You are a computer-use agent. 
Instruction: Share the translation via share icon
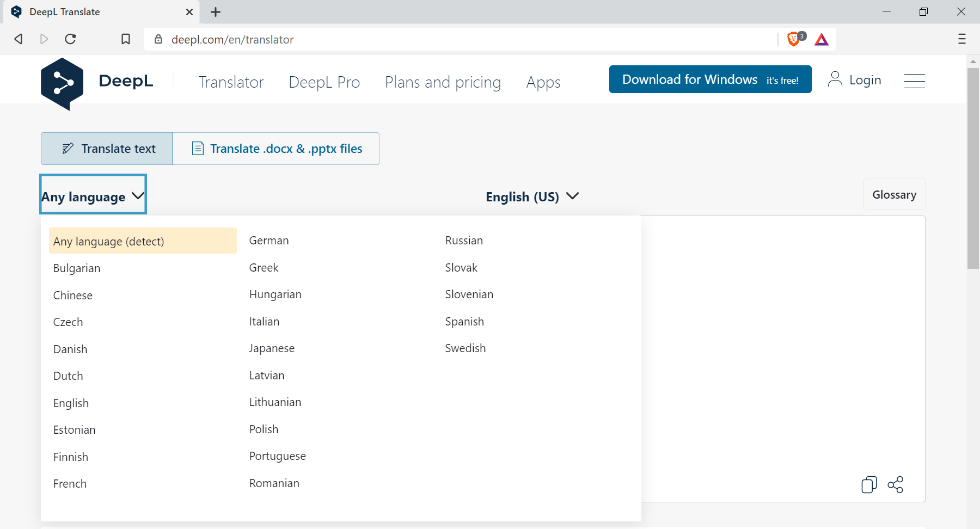896,484
